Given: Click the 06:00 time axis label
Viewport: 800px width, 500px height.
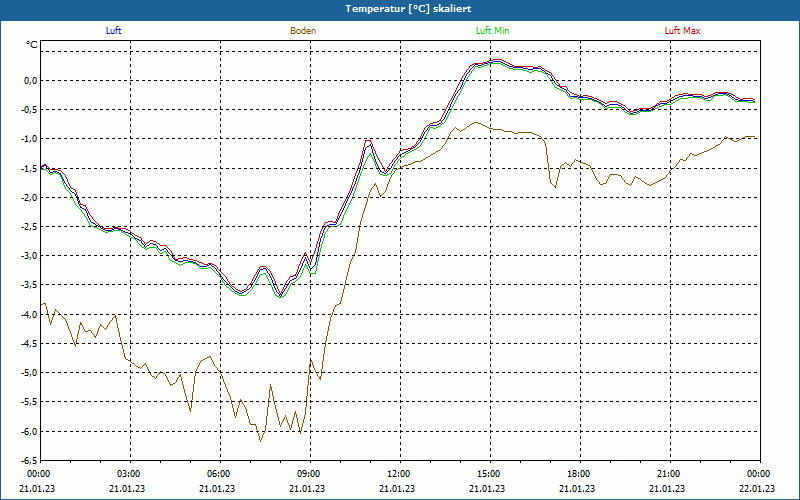Looking at the screenshot, I should point(220,474).
